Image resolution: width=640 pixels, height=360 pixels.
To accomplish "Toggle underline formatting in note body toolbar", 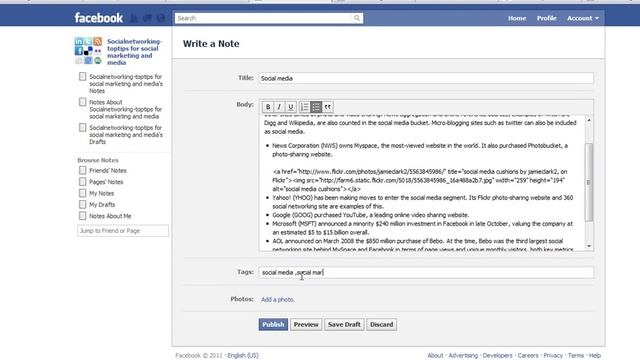I will [x=291, y=107].
